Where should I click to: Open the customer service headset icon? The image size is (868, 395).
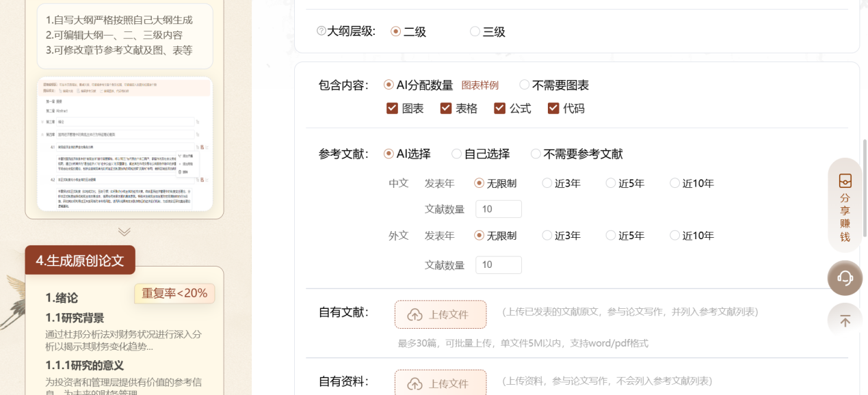click(x=845, y=278)
